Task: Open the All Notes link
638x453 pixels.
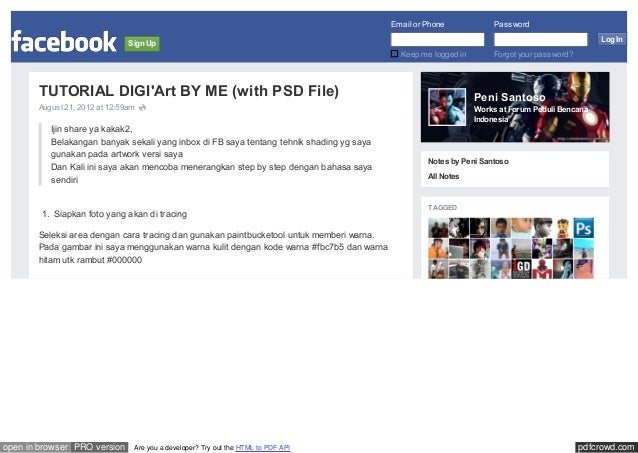Action: pos(443,176)
